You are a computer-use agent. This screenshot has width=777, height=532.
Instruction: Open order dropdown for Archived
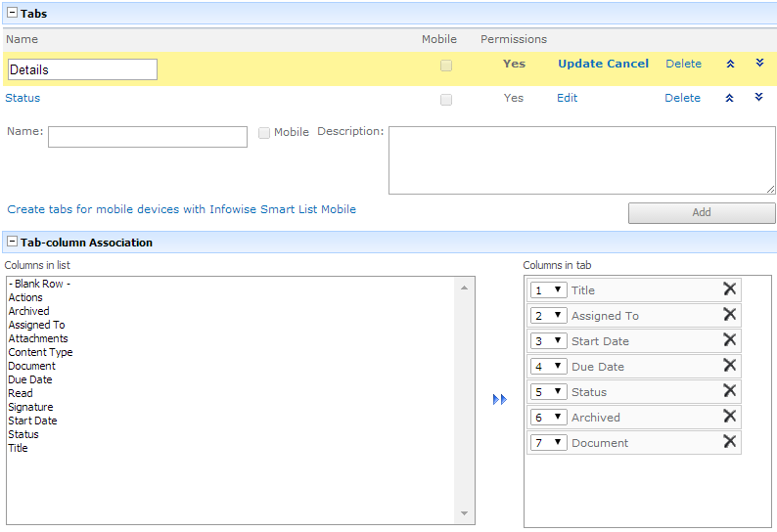click(x=549, y=417)
